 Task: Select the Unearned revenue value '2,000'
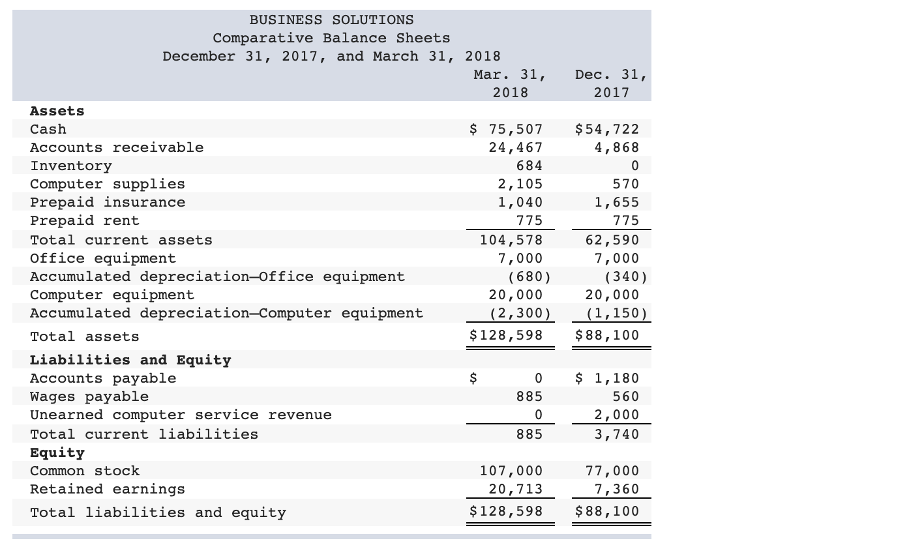pyautogui.click(x=617, y=415)
